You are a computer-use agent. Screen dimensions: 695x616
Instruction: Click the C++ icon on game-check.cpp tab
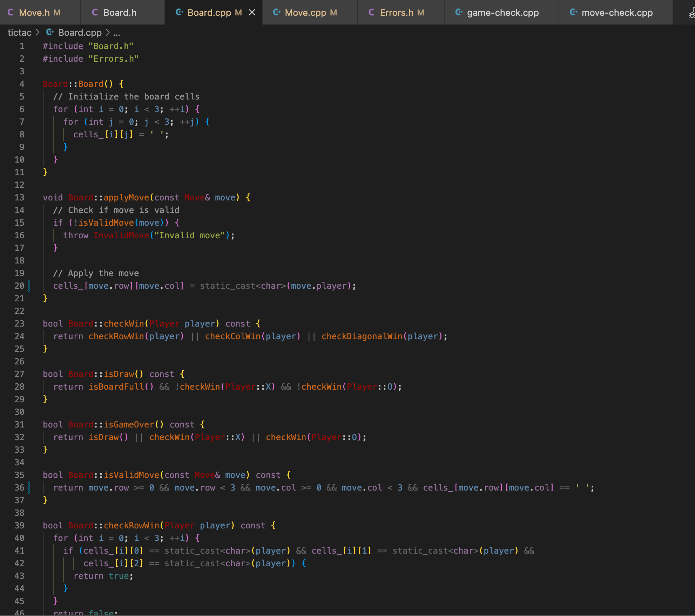[x=459, y=12]
